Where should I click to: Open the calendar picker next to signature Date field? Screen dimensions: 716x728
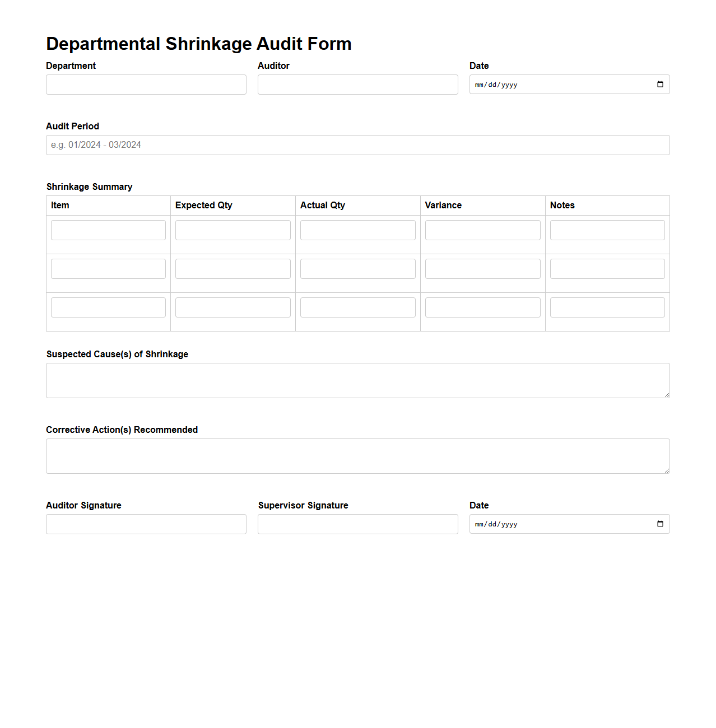pos(659,524)
